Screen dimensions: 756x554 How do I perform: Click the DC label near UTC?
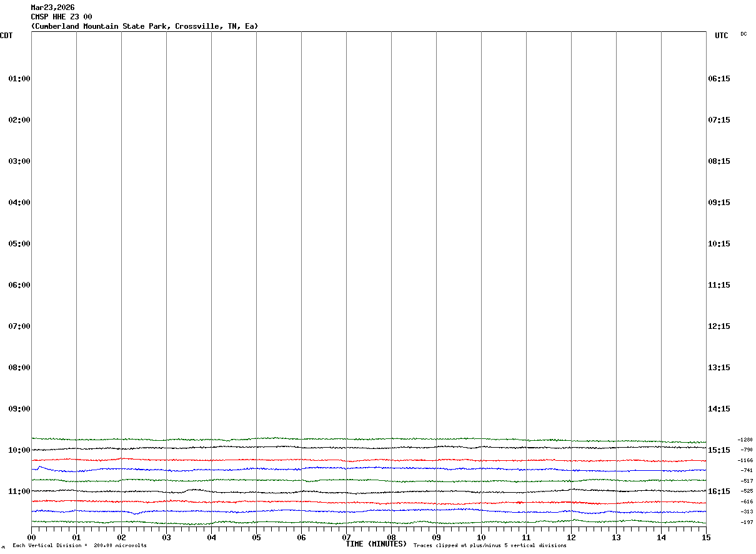pyautogui.click(x=744, y=34)
